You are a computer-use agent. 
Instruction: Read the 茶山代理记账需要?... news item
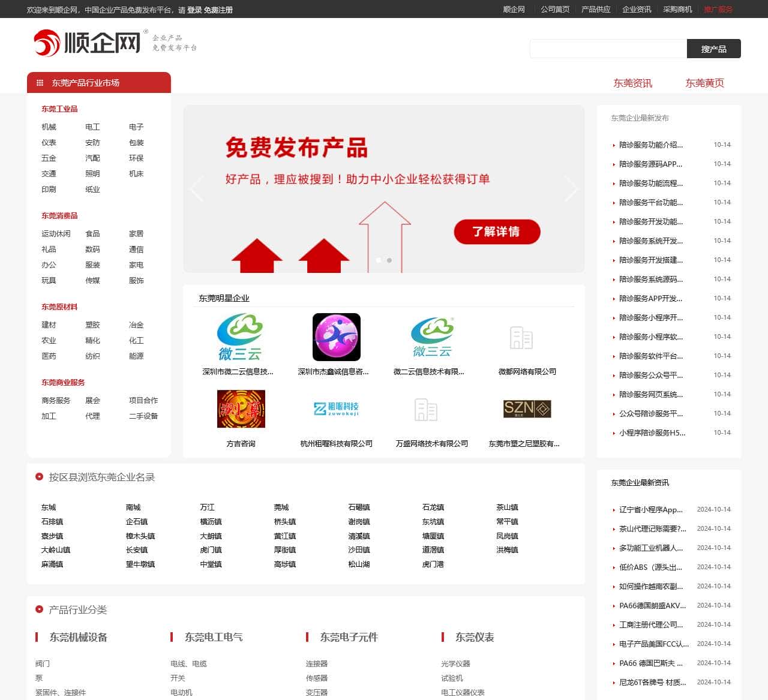tap(653, 529)
